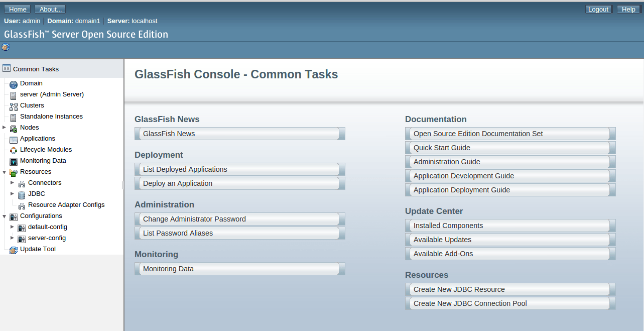Click the Lifecycle Modules icon
Image resolution: width=644 pixels, height=331 pixels.
(14, 151)
